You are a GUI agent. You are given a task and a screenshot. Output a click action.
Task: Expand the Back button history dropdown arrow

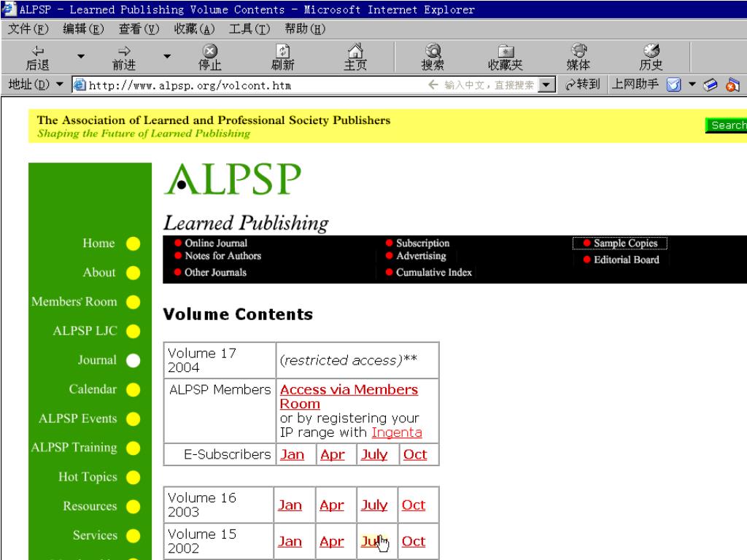pos(81,56)
